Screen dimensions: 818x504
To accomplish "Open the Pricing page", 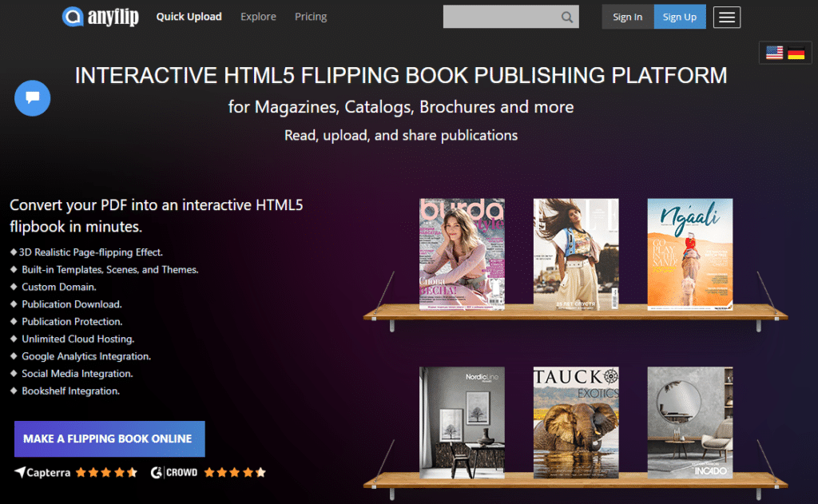I will [x=311, y=16].
